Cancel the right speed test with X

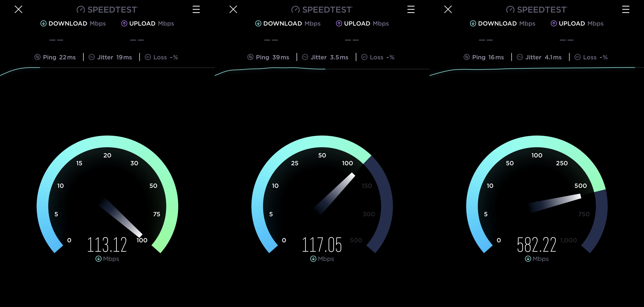point(448,10)
